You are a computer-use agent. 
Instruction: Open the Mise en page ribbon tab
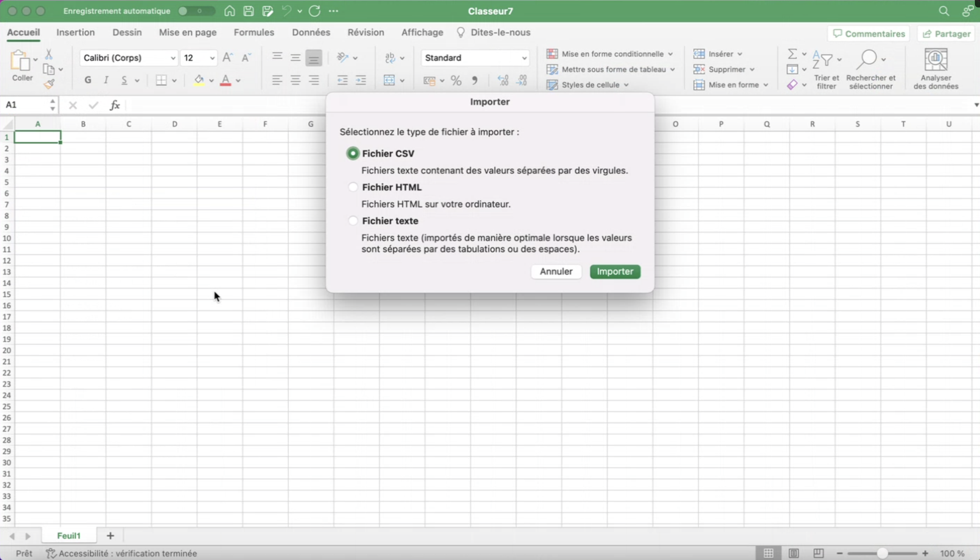point(188,32)
